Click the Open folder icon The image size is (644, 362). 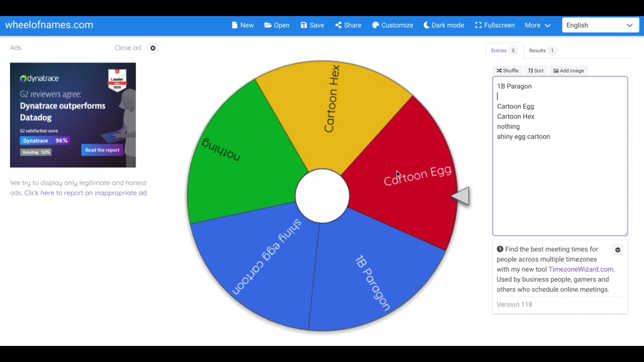pyautogui.click(x=268, y=25)
